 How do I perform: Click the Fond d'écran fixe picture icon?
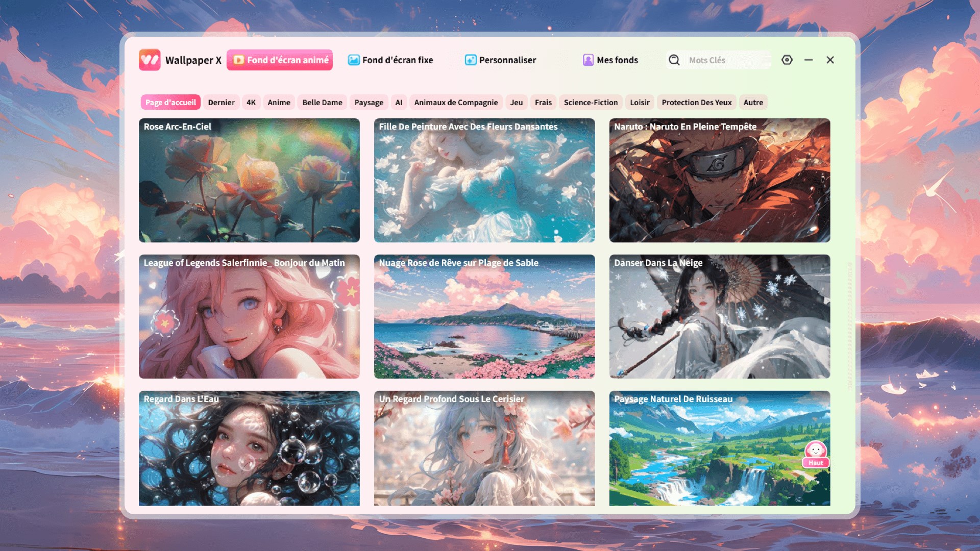pos(354,60)
